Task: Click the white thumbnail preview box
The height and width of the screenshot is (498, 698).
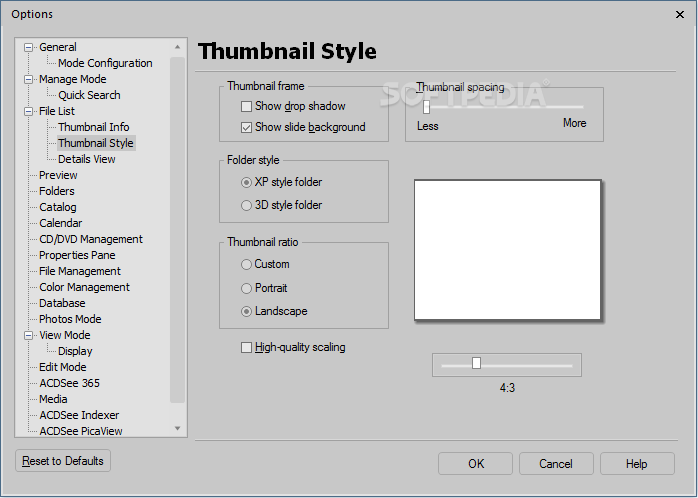Action: coord(507,250)
